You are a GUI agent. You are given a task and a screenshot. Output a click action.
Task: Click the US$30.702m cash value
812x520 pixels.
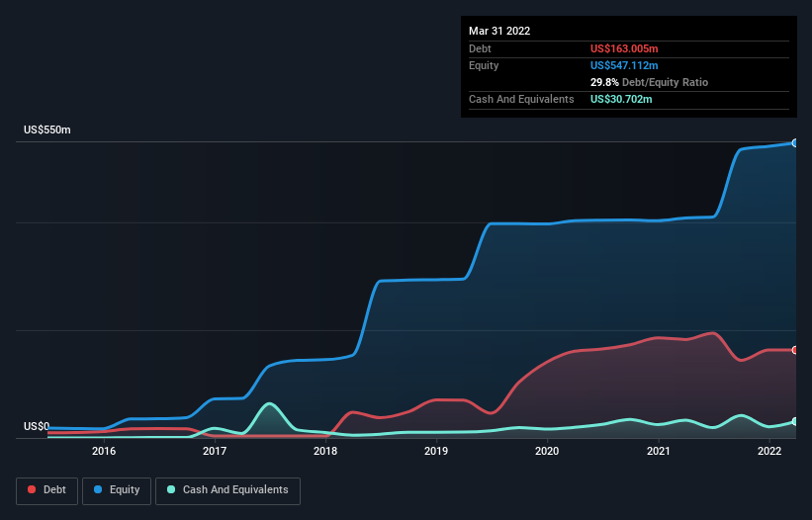coord(621,99)
